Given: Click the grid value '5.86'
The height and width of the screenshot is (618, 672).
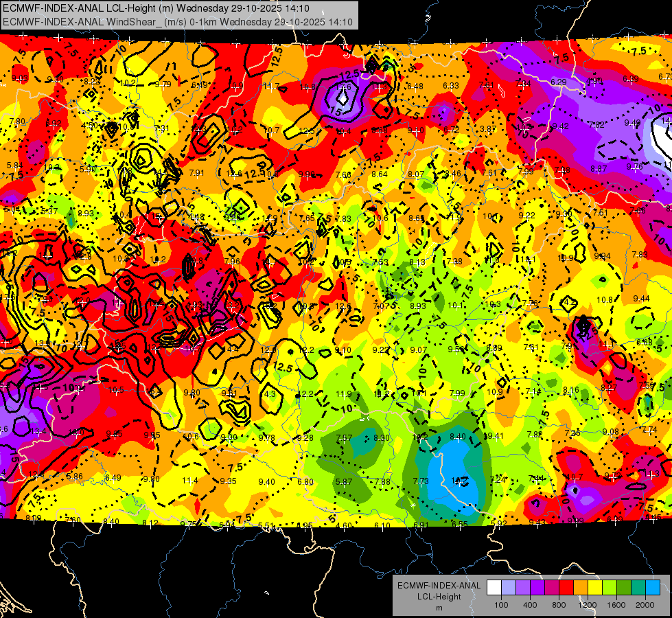Looking at the screenshot, I should [75, 476].
